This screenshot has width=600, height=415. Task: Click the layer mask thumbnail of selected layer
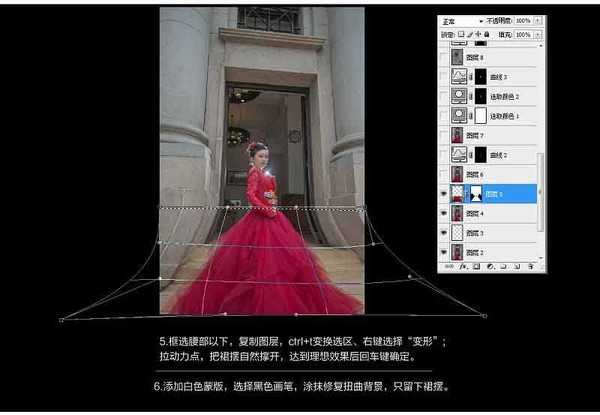coord(475,193)
